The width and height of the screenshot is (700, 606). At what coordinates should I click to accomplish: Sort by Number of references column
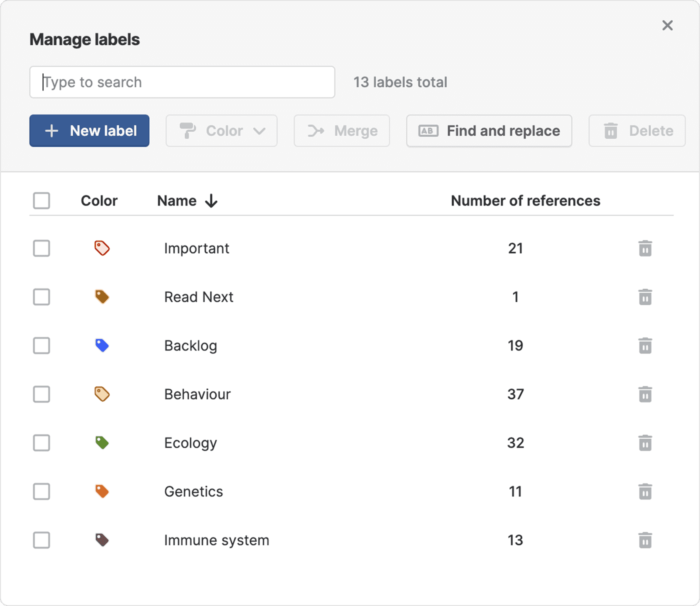coord(525,200)
